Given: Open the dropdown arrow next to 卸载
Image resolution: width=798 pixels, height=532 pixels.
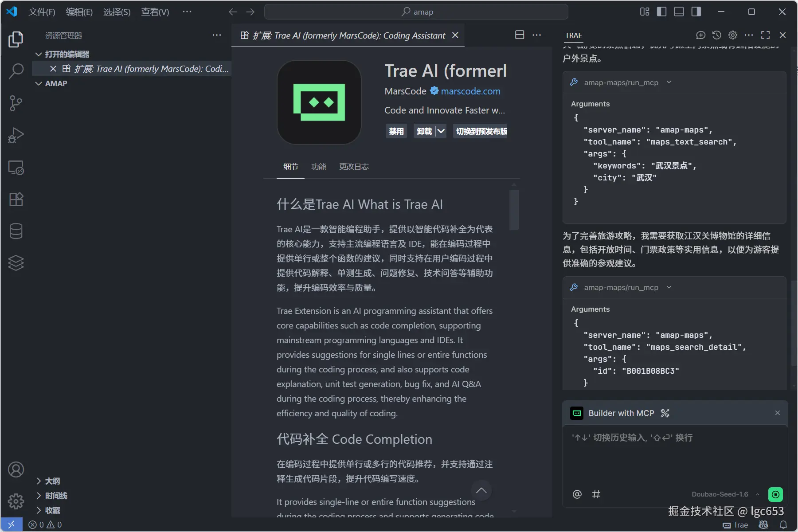Looking at the screenshot, I should coord(441,131).
